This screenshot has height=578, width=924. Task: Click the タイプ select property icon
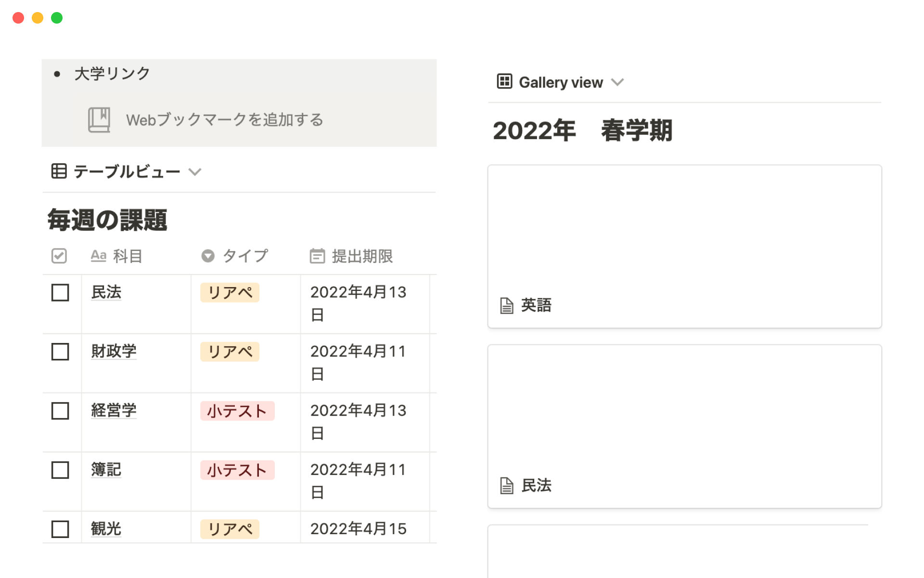click(x=207, y=256)
